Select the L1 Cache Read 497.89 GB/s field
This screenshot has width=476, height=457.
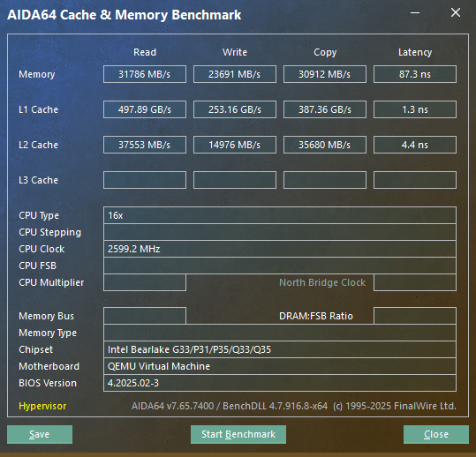coord(145,109)
